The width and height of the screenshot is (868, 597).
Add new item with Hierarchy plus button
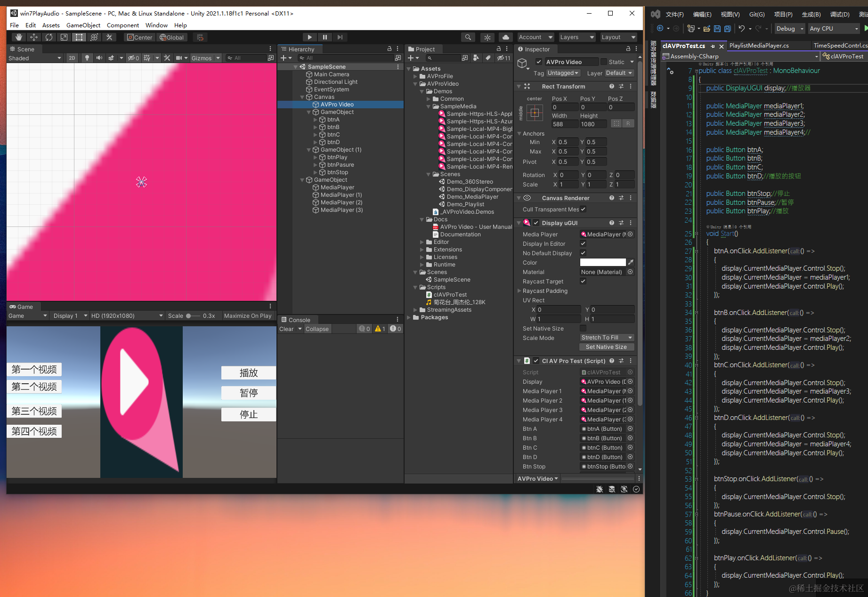click(x=284, y=58)
